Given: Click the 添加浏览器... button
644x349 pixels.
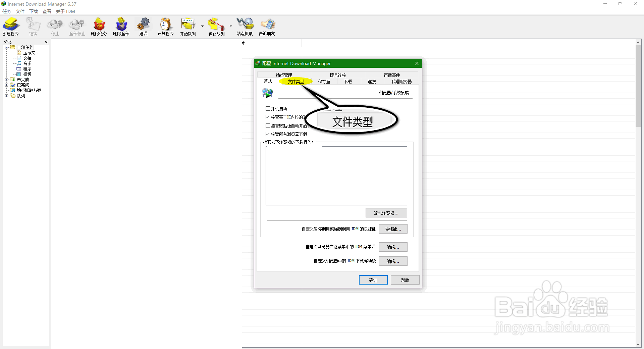Looking at the screenshot, I should pos(386,213).
